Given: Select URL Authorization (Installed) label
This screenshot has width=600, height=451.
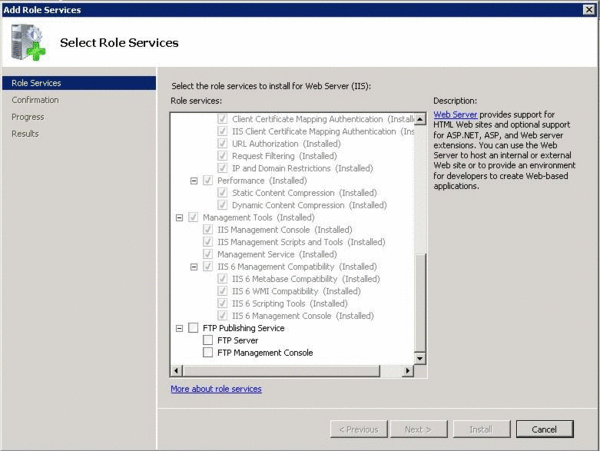Looking at the screenshot, I should click(x=286, y=143).
